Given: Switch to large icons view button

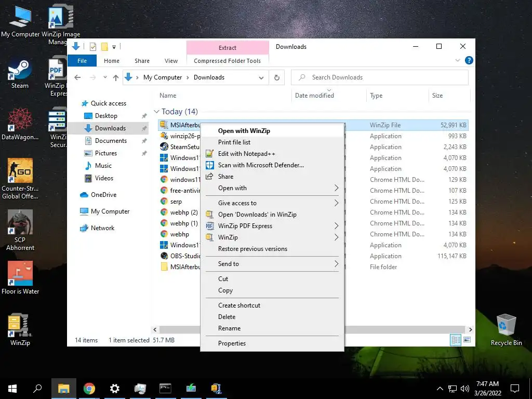Looking at the screenshot, I should (x=467, y=340).
